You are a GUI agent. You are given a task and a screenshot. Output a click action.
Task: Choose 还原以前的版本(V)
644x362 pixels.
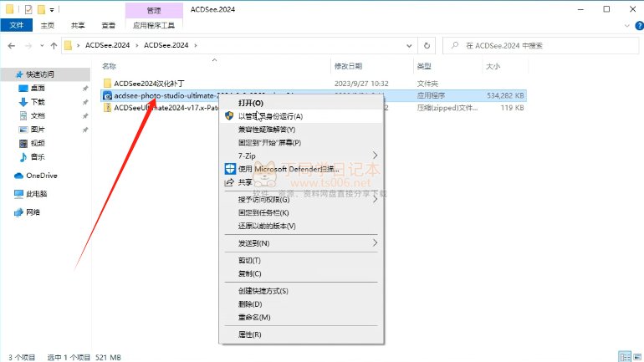[301, 226]
